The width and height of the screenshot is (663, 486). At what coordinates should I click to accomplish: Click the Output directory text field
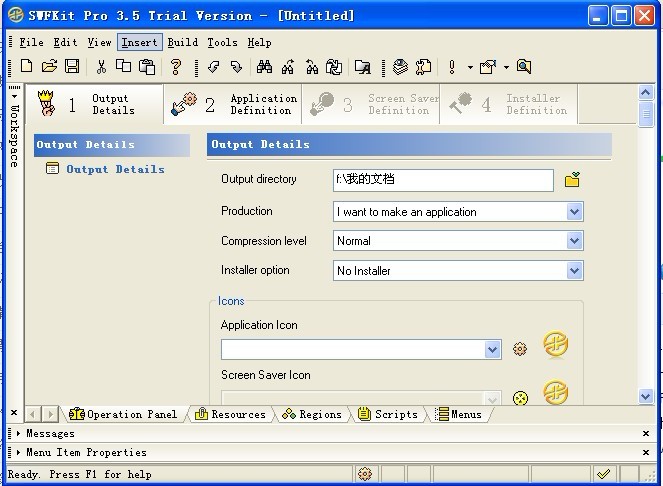(443, 180)
